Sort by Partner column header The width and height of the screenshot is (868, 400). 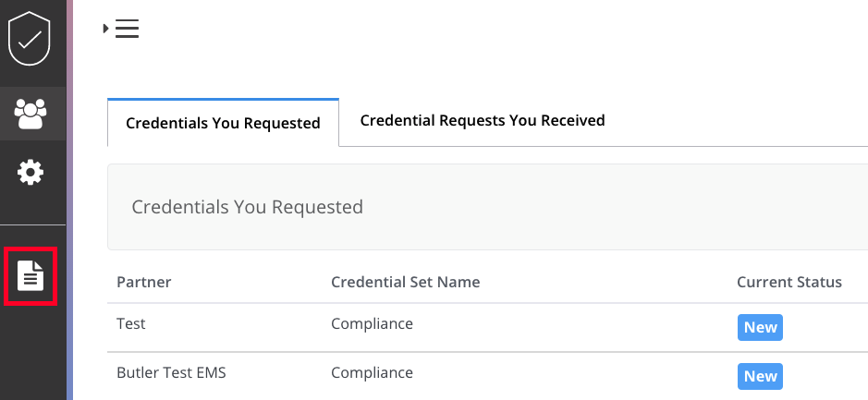tap(144, 282)
